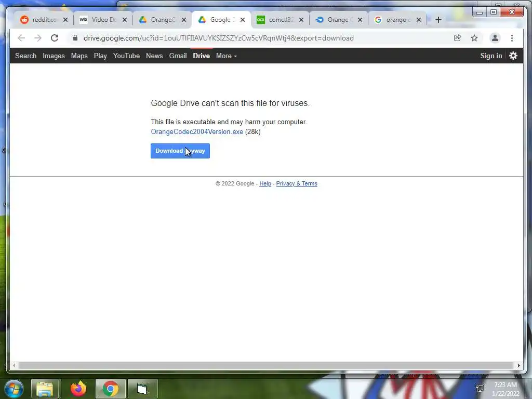The height and width of the screenshot is (399, 532).
Task: Close the orange Google search tab
Action: point(419,20)
